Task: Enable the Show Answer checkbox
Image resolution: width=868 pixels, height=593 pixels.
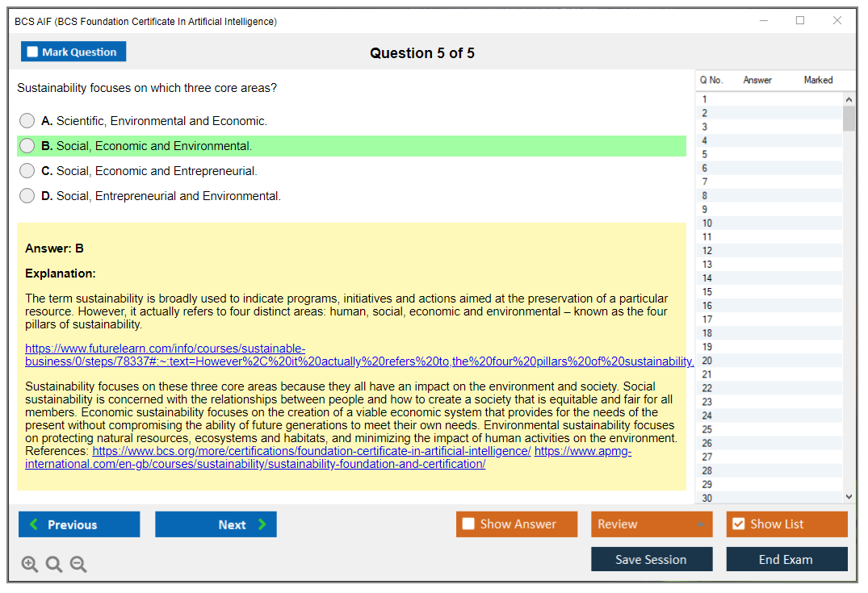Action: 468,524
